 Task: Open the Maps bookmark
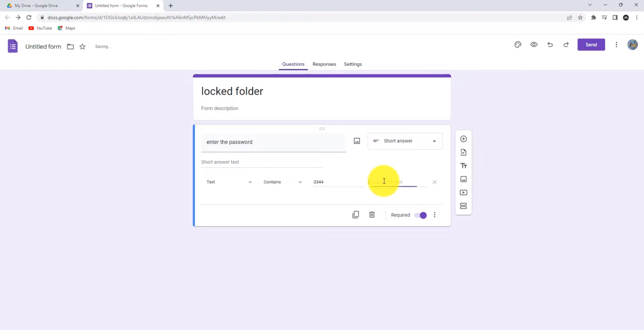[x=66, y=28]
